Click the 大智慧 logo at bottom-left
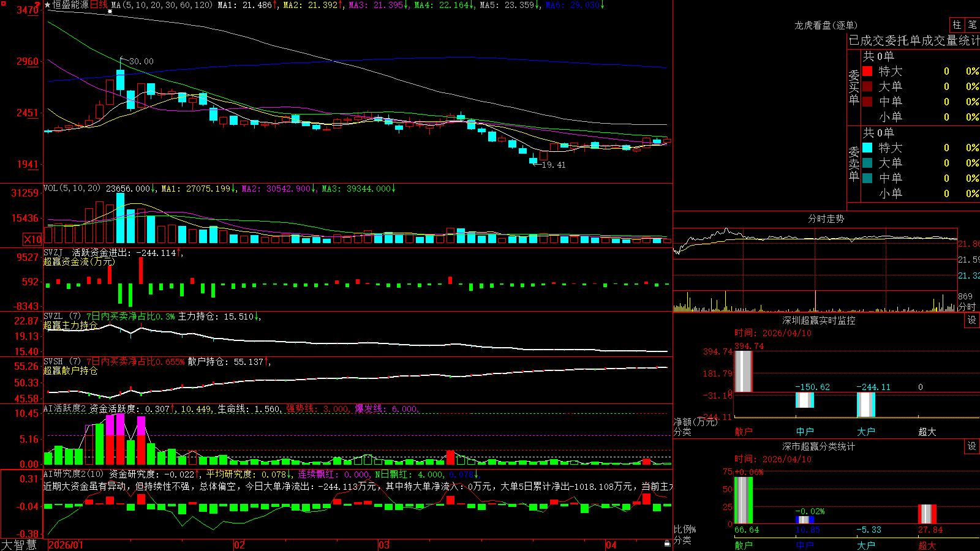Screen dimensions: 980x551 coord(19,544)
